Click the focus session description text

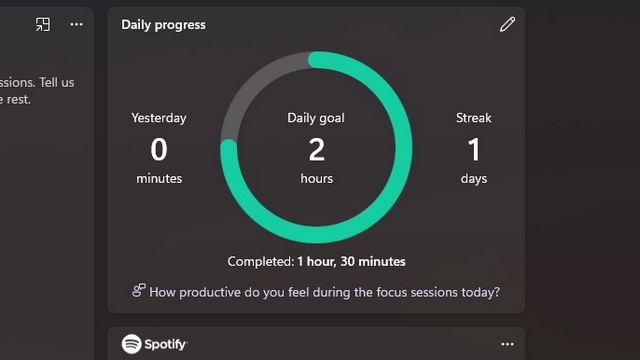click(x=37, y=91)
